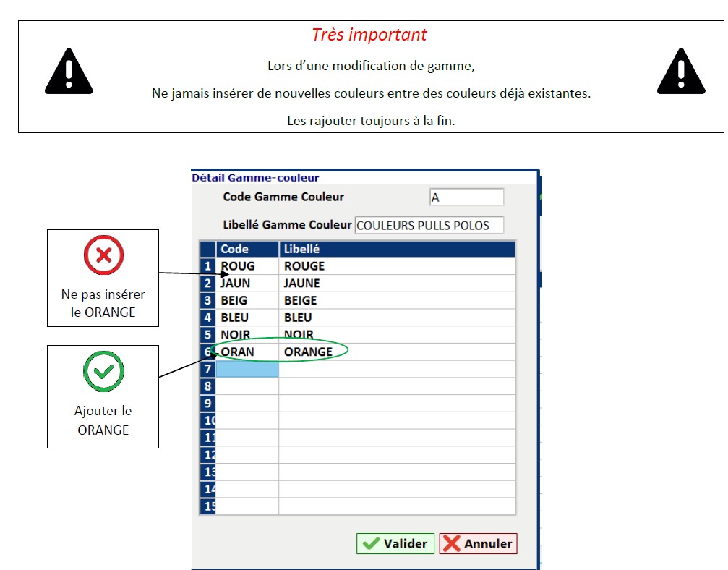Select row header number 9
728x570 pixels.
[207, 403]
